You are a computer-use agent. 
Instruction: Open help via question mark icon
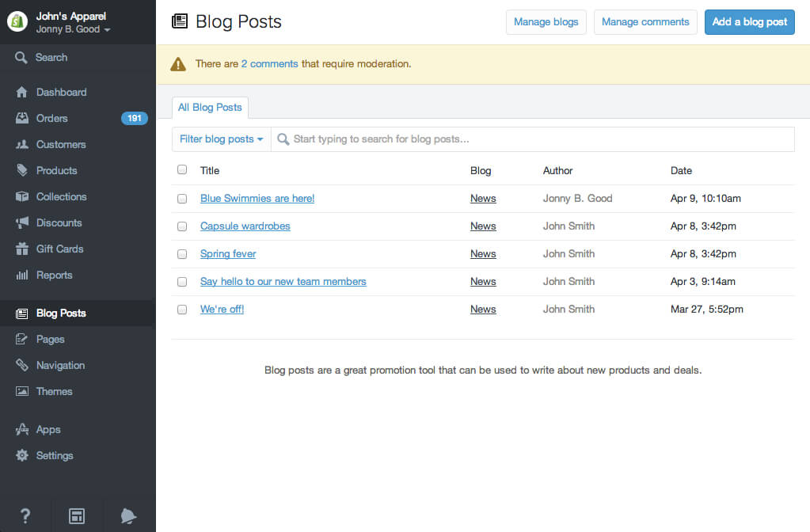coord(25,515)
